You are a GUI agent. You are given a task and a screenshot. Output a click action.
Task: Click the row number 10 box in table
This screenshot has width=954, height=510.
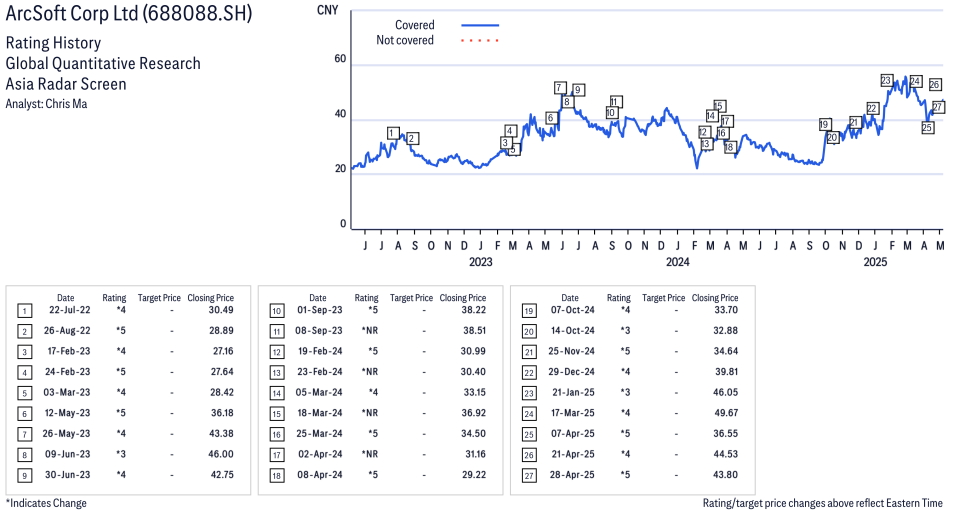[277, 311]
